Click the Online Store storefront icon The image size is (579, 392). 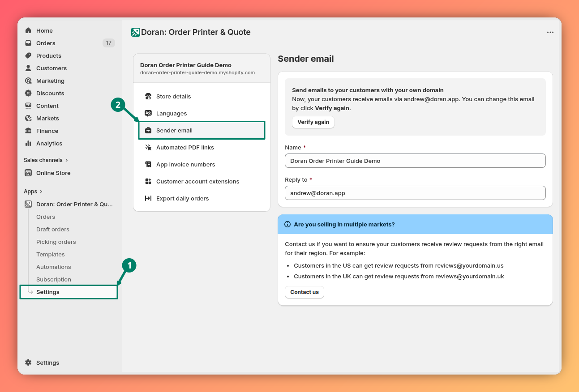click(x=28, y=173)
